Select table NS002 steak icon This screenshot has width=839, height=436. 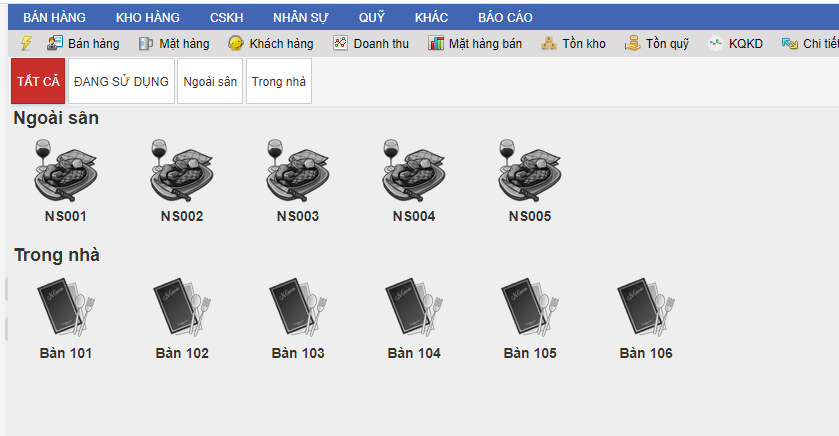click(x=181, y=170)
